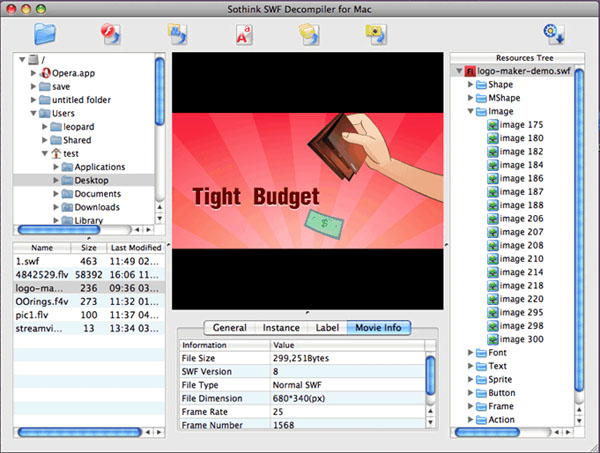600x453 pixels.
Task: Click the image 187 resource icon
Action: [493, 192]
